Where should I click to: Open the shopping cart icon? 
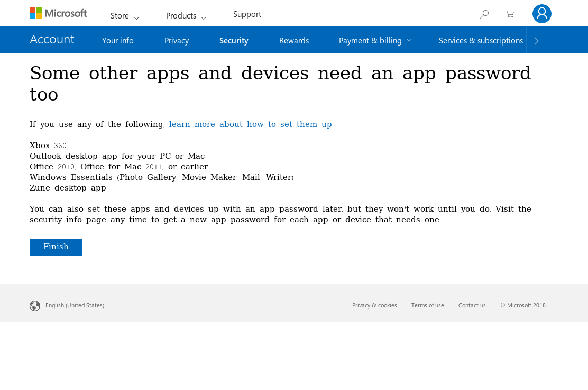(510, 14)
